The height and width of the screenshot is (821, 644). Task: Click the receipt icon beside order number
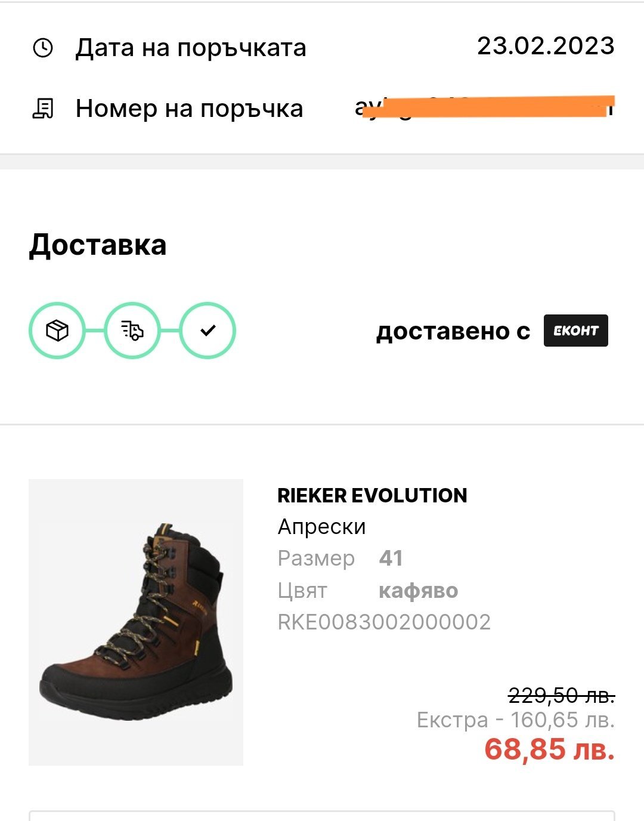43,109
